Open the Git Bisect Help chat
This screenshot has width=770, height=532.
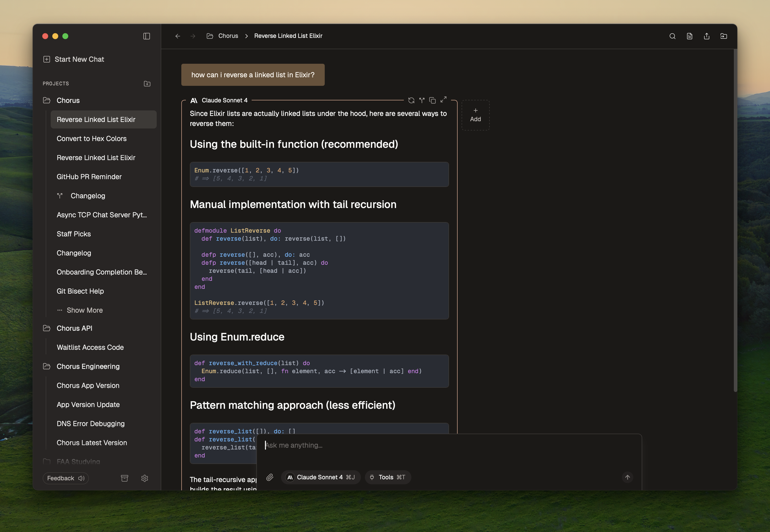[80, 291]
